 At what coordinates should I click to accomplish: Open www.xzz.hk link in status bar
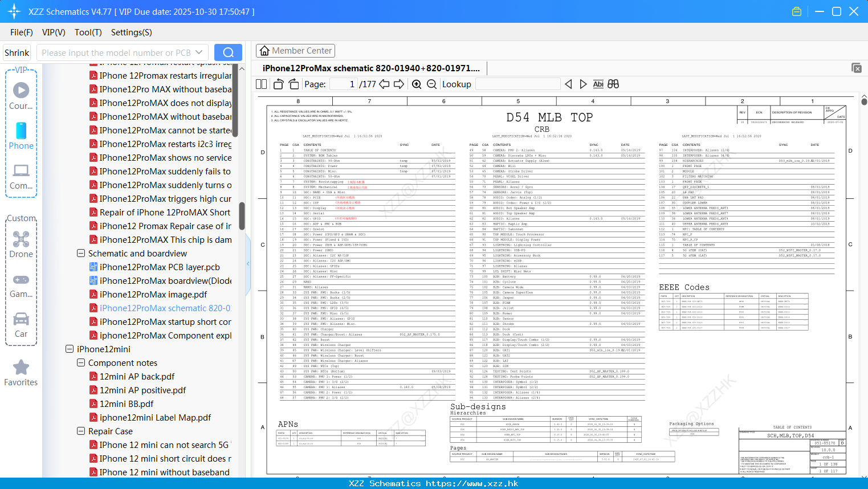click(472, 483)
